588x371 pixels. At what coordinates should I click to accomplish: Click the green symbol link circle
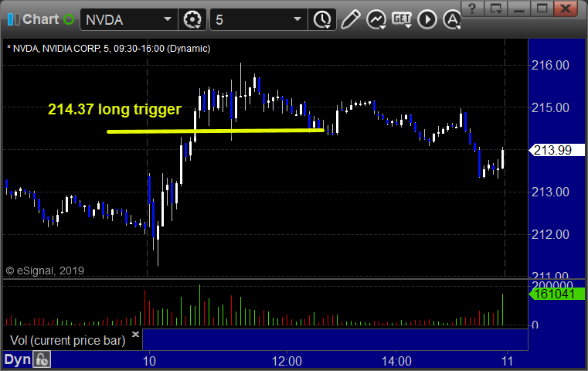(69, 19)
